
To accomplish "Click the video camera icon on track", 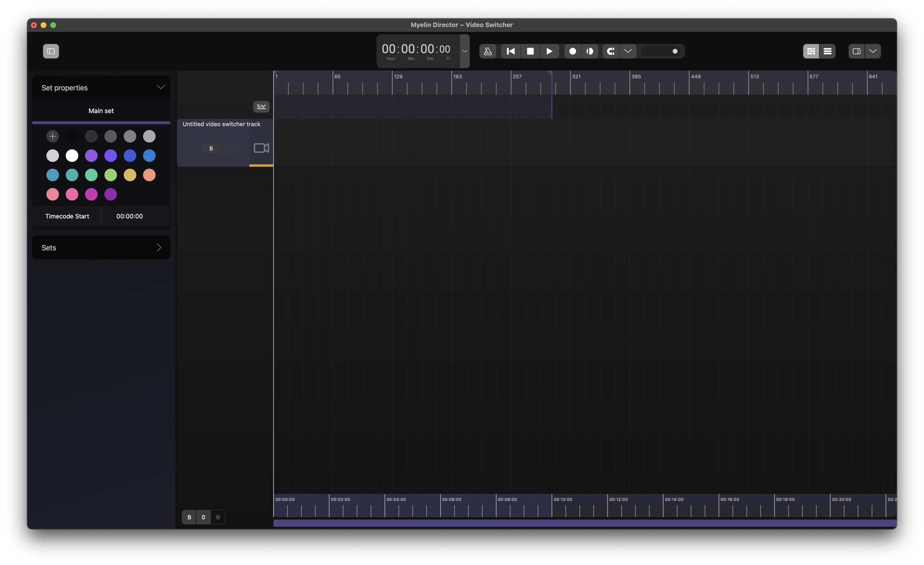I will 261,148.
